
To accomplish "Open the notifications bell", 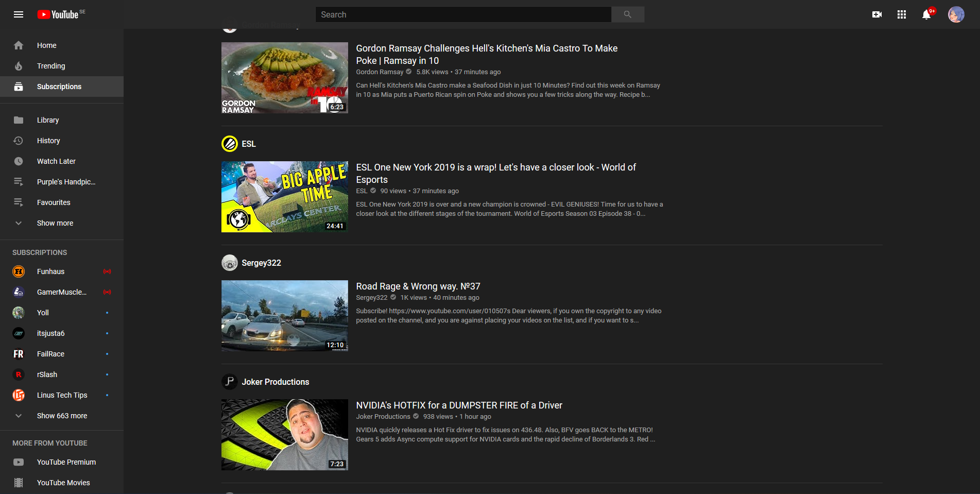I will [x=926, y=14].
